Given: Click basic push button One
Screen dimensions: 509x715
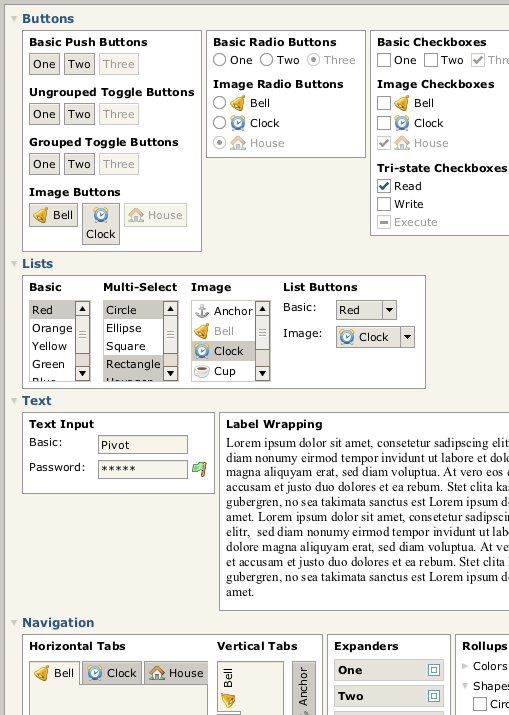Looking at the screenshot, I should (x=44, y=64).
